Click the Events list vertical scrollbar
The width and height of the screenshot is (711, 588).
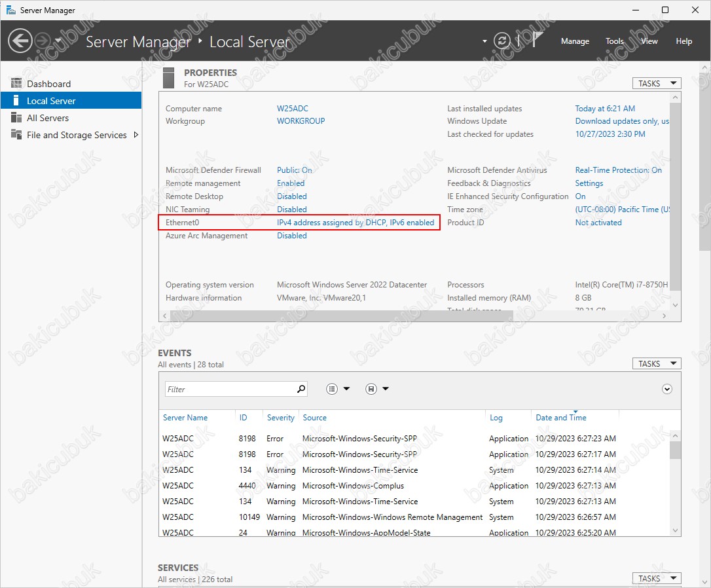coord(675,450)
